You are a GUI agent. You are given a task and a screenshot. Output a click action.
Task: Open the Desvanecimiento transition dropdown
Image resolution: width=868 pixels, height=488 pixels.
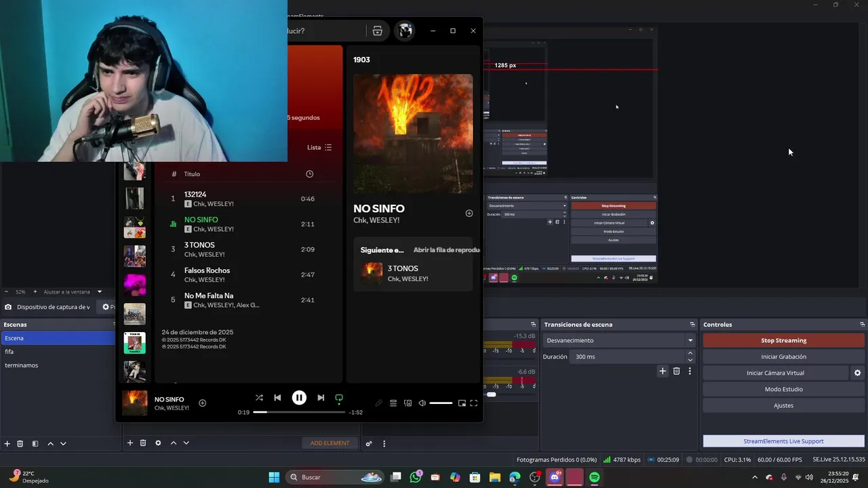click(x=619, y=340)
